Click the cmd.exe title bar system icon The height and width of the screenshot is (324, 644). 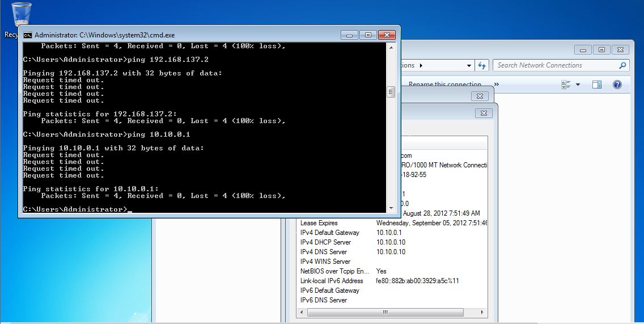[27, 35]
